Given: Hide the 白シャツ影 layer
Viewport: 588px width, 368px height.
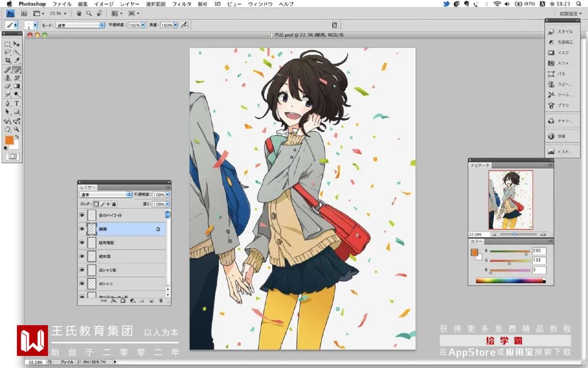Looking at the screenshot, I should [x=82, y=270].
